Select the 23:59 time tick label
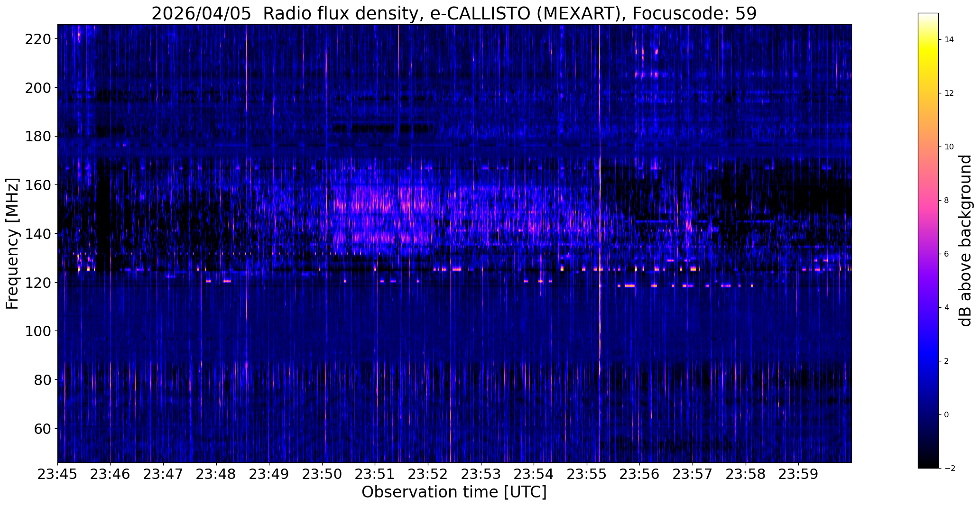The width and height of the screenshot is (980, 506). click(x=799, y=474)
